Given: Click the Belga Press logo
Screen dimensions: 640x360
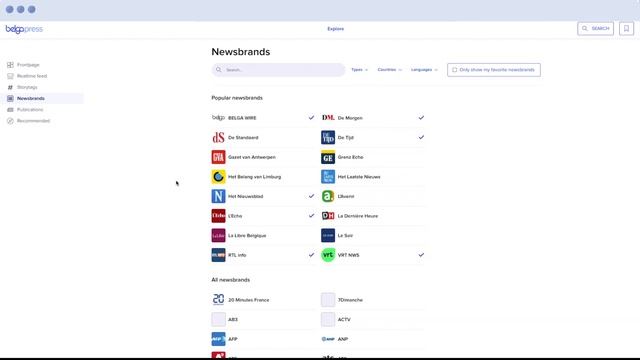Looking at the screenshot, I should tap(24, 29).
